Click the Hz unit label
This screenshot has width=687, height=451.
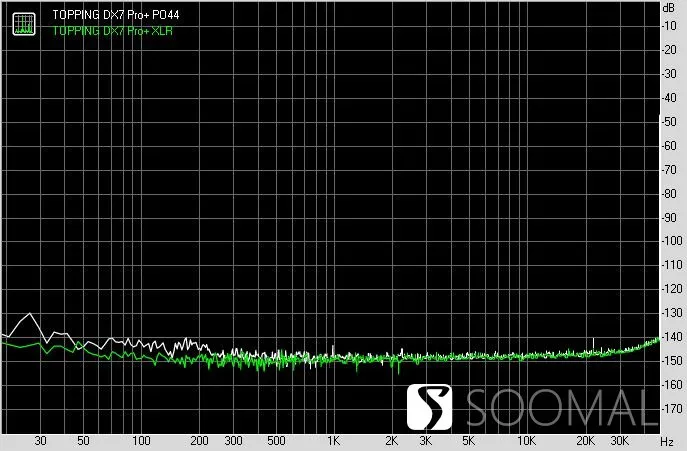[667, 441]
